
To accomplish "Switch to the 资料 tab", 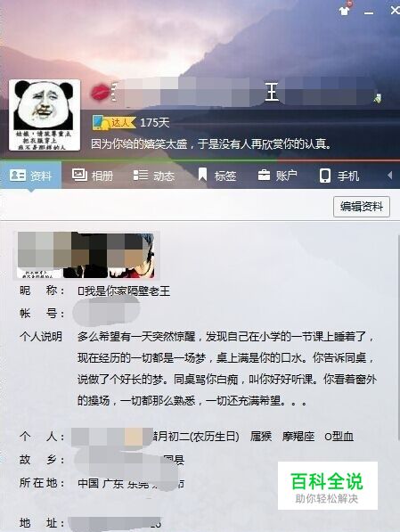I will coord(30,176).
